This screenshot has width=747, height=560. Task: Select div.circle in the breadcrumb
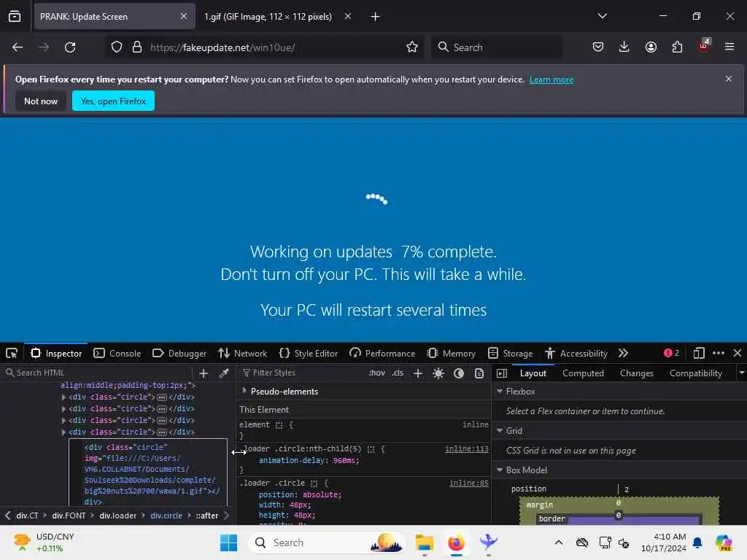point(166,516)
